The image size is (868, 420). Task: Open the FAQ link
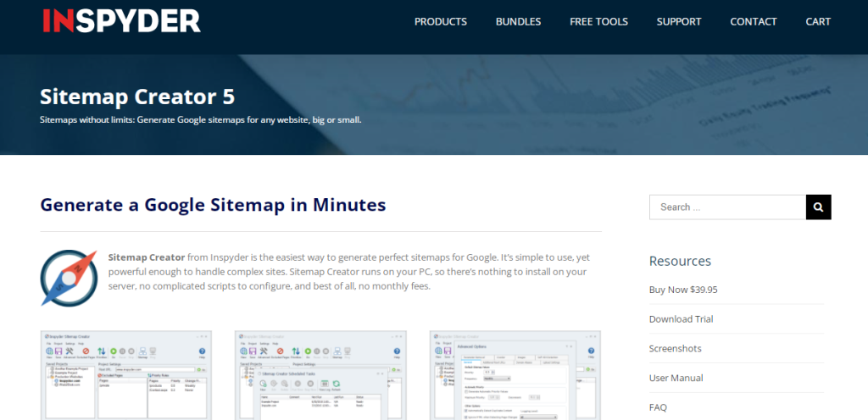click(658, 407)
